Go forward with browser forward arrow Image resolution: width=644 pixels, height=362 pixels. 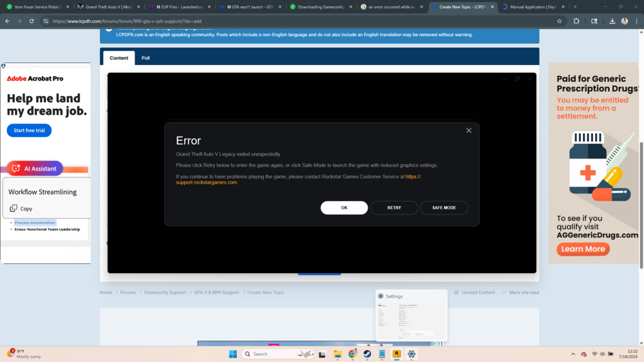click(x=19, y=21)
